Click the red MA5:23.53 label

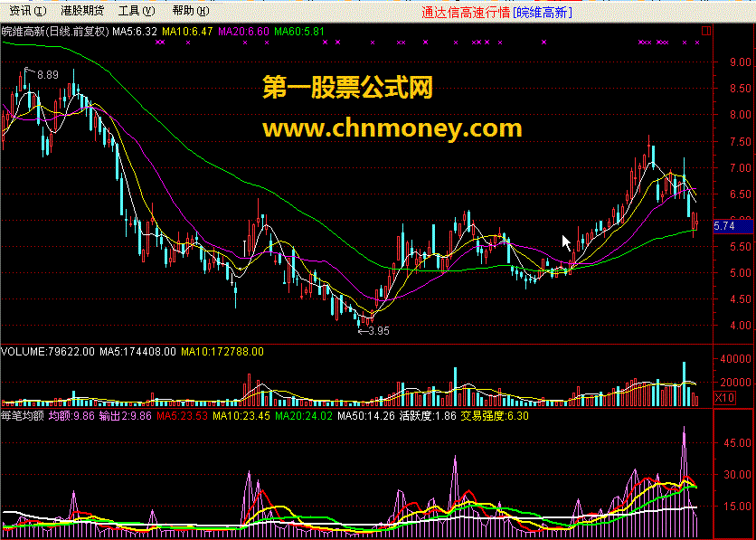click(x=183, y=415)
